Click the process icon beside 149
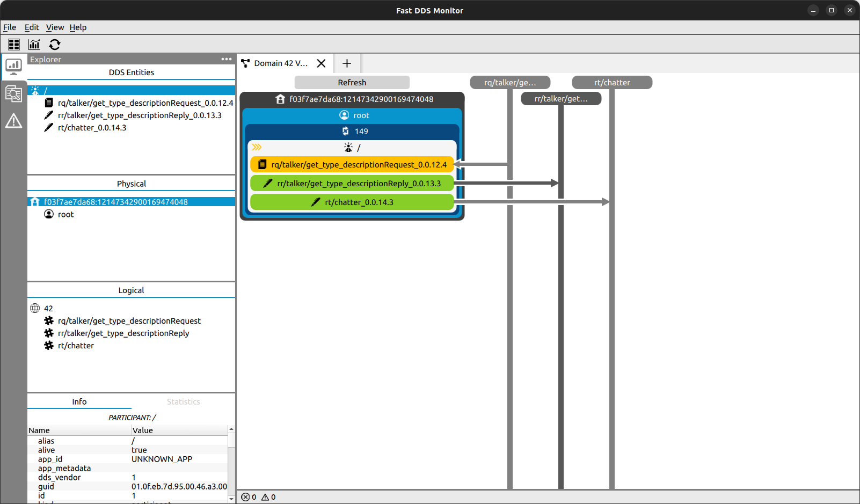This screenshot has width=860, height=504. pyautogui.click(x=346, y=131)
